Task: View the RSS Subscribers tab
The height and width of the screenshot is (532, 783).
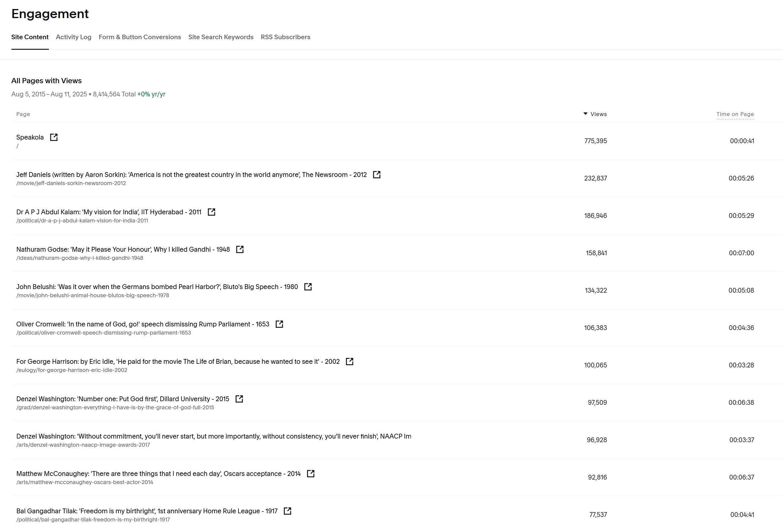Action: 285,37
